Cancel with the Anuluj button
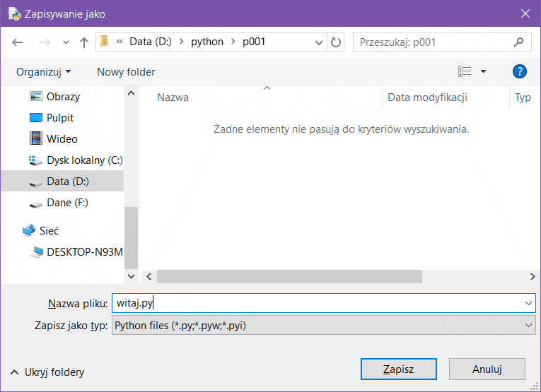 (487, 369)
